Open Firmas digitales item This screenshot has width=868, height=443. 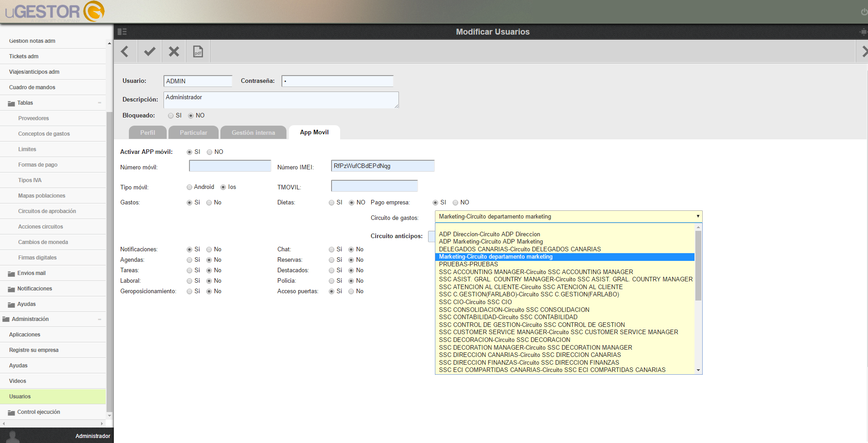click(x=53, y=258)
